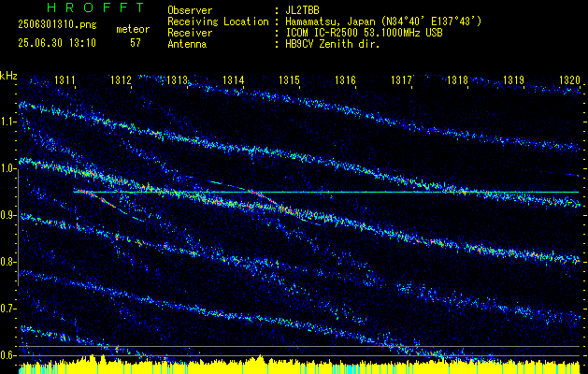Screen dimensions: 588x374
Task: Click the HROFFT title text
Action: (x=95, y=7)
